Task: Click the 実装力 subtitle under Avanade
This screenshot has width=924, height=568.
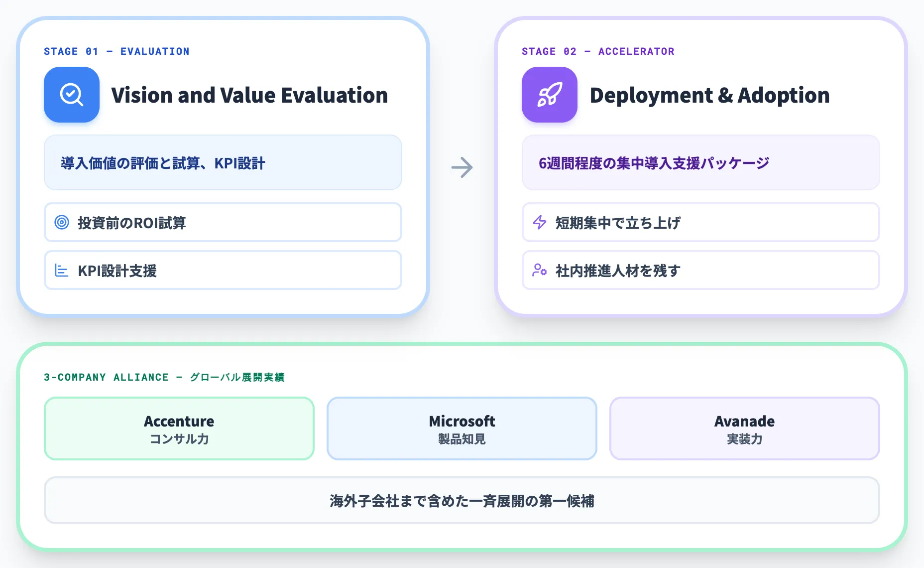Action: click(745, 439)
